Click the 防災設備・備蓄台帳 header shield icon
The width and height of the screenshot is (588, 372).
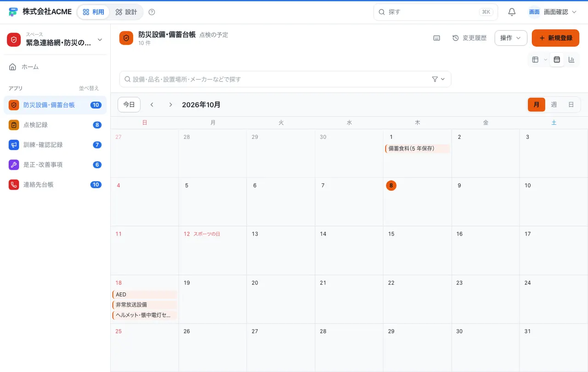click(126, 38)
